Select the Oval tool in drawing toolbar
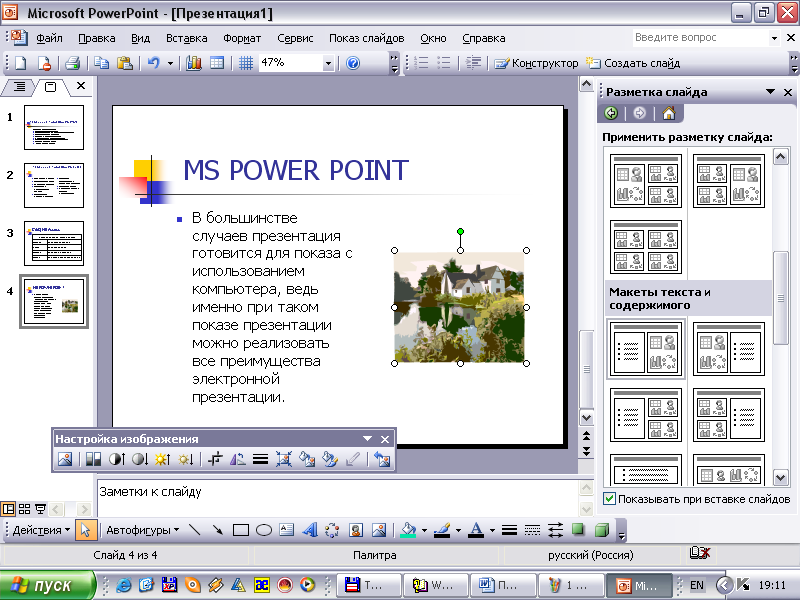 pyautogui.click(x=263, y=530)
